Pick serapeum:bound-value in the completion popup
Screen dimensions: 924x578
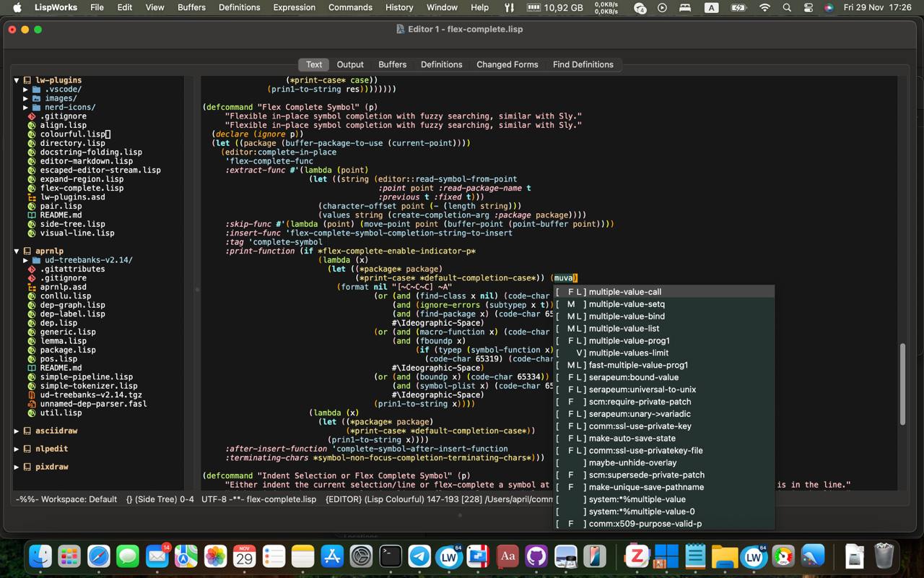[x=633, y=377]
